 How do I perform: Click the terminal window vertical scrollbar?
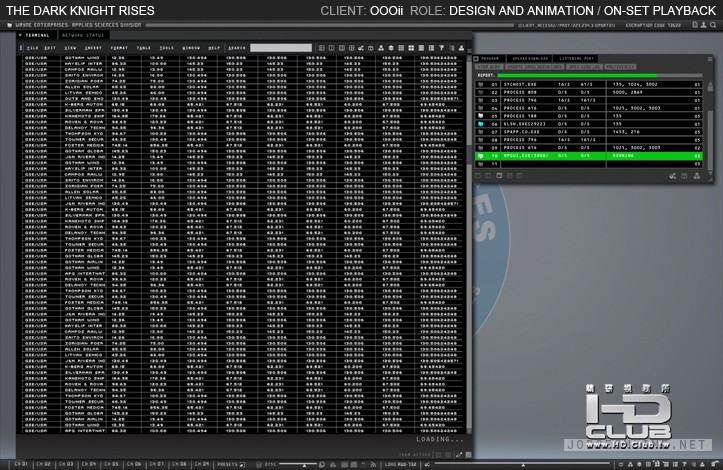[469, 242]
